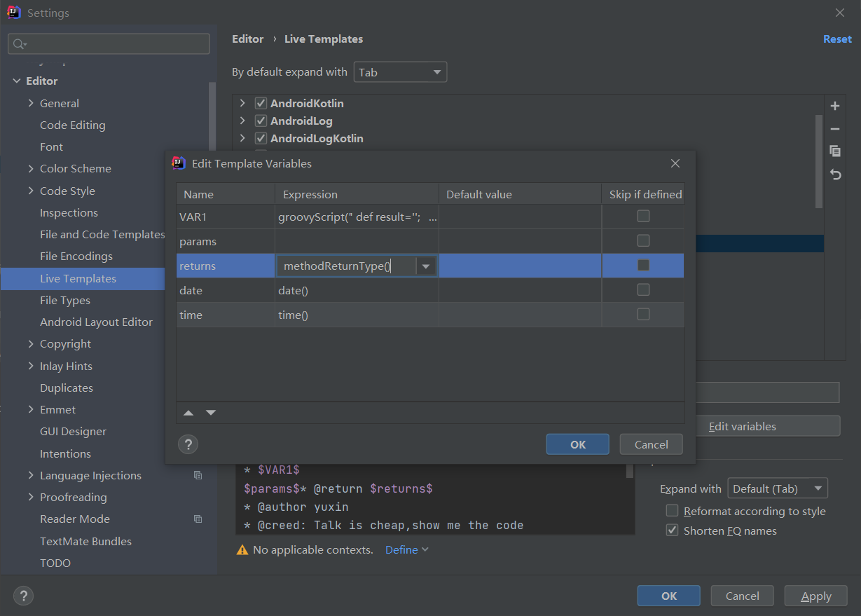This screenshot has width=861, height=616.
Task: Click the revert template undo icon
Action: pyautogui.click(x=834, y=174)
